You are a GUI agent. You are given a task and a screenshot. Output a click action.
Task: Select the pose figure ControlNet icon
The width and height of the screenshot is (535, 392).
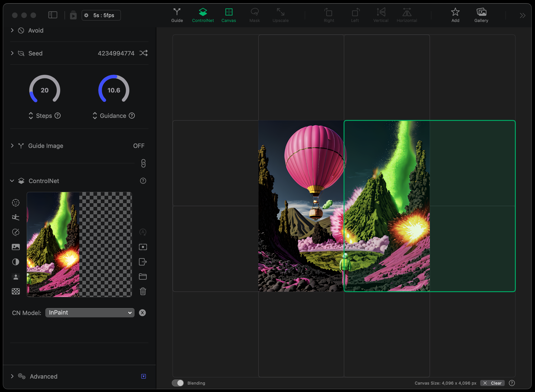16,217
